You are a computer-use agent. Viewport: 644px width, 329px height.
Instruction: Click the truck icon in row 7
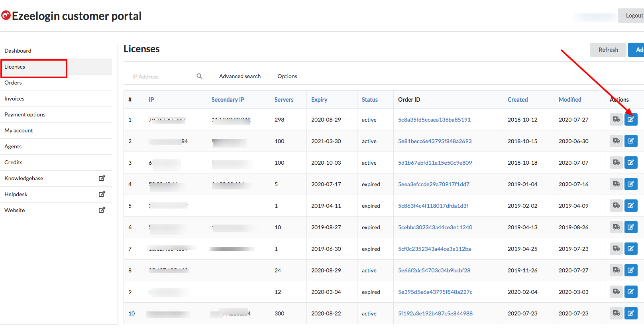(617, 248)
